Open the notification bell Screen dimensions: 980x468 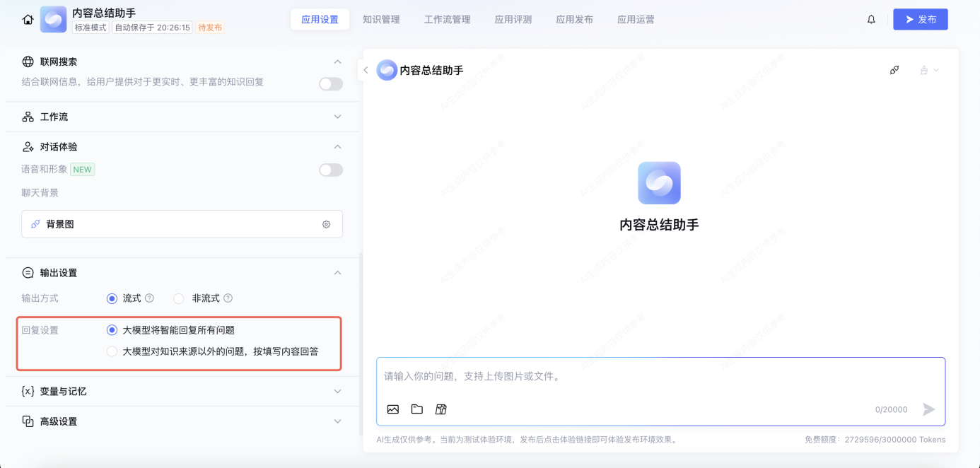[x=871, y=20]
